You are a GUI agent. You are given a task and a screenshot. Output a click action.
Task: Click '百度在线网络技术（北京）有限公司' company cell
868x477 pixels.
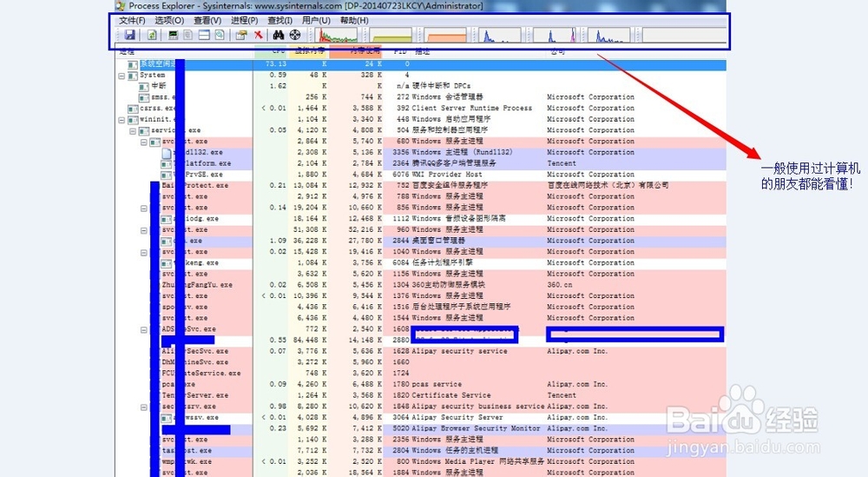click(x=608, y=186)
